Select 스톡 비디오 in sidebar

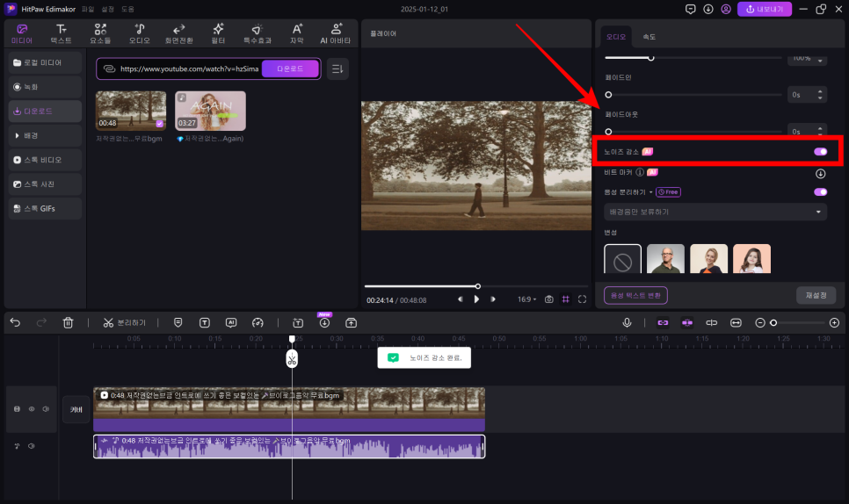tap(46, 160)
